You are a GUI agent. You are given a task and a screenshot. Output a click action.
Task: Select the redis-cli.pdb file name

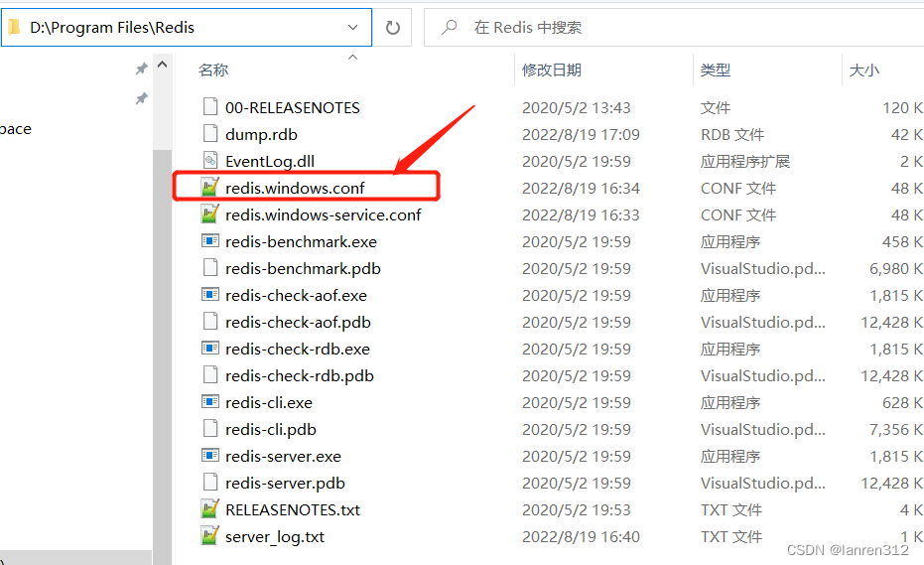(x=271, y=429)
